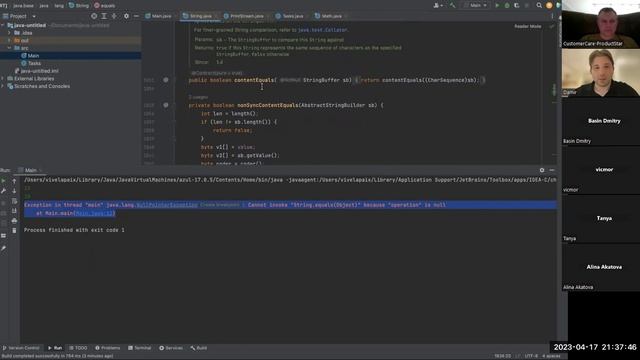This screenshot has width=640, height=360.
Task: Collapse the src folder
Action: coord(9,48)
